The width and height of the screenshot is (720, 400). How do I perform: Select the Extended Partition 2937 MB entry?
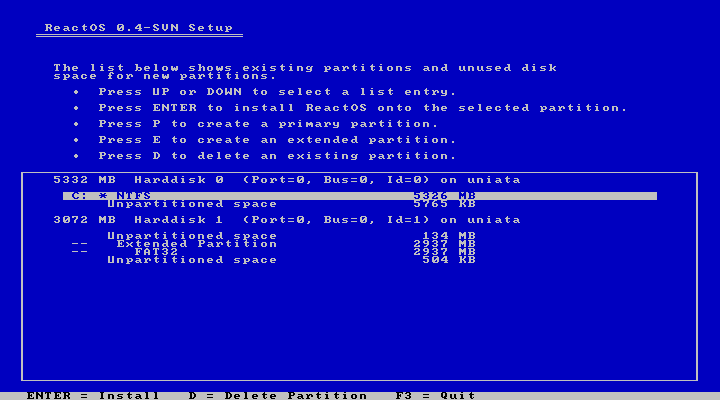coord(273,244)
